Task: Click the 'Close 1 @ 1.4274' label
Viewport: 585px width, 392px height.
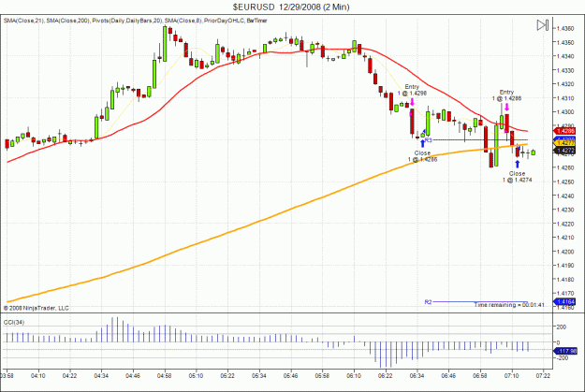Action: pyautogui.click(x=517, y=177)
